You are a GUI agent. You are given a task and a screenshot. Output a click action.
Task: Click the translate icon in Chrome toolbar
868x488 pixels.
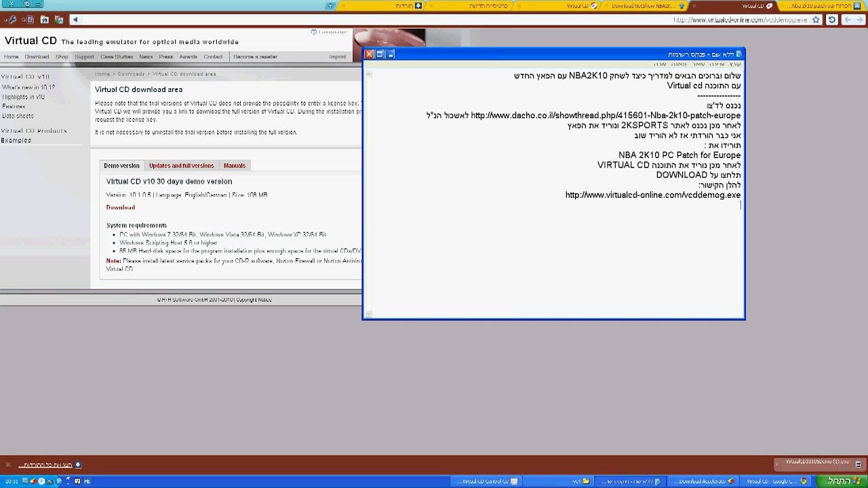point(59,20)
